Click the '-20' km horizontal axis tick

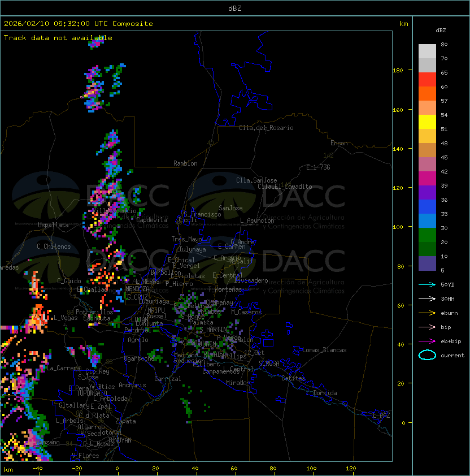pos(77,469)
